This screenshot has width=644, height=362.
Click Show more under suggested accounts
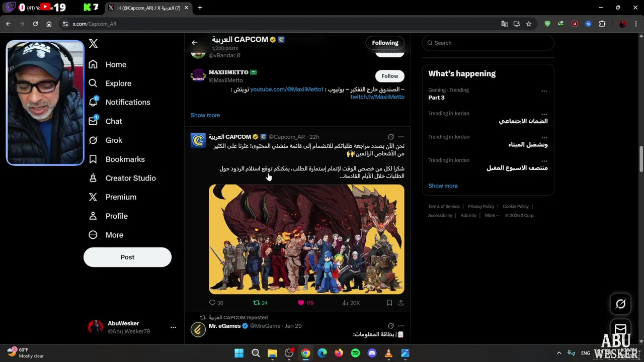point(205,115)
